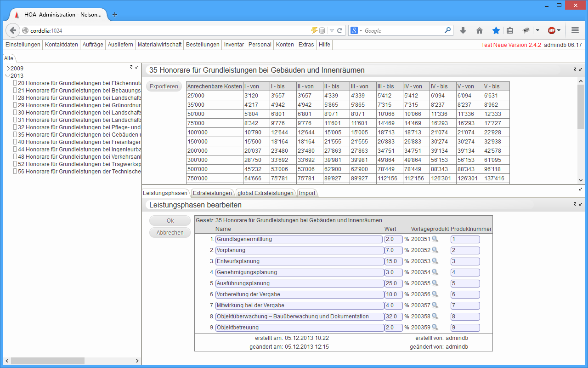The width and height of the screenshot is (588, 368).
Task: Switch to the Extraleistungen tab
Action: point(212,193)
